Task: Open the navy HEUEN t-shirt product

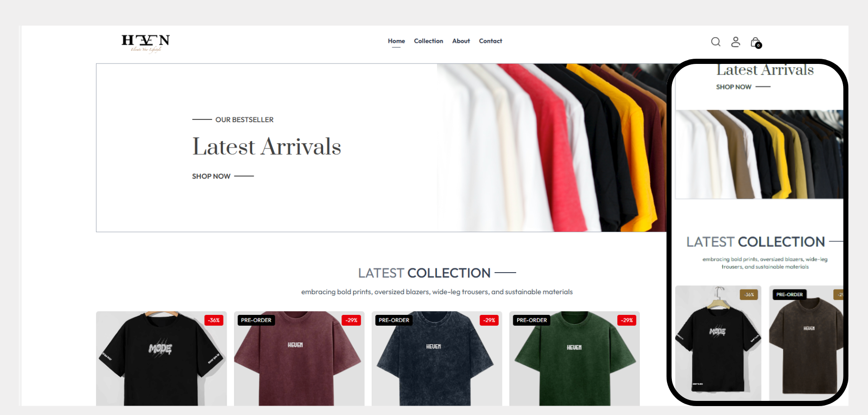Action: (437, 358)
